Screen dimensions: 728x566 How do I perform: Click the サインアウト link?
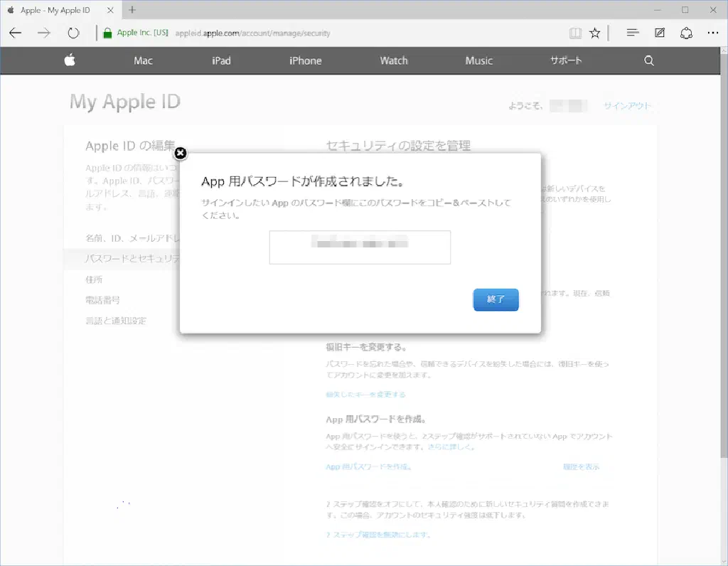pyautogui.click(x=627, y=106)
